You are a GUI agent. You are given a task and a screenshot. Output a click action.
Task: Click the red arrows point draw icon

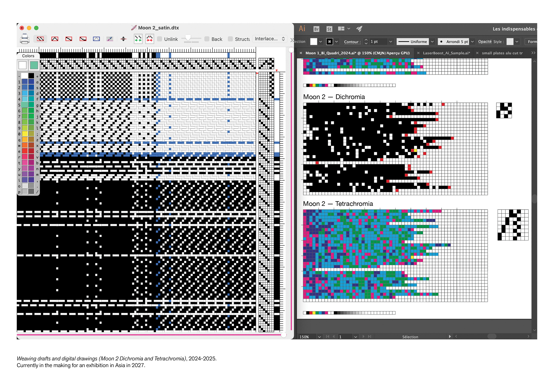coord(150,39)
